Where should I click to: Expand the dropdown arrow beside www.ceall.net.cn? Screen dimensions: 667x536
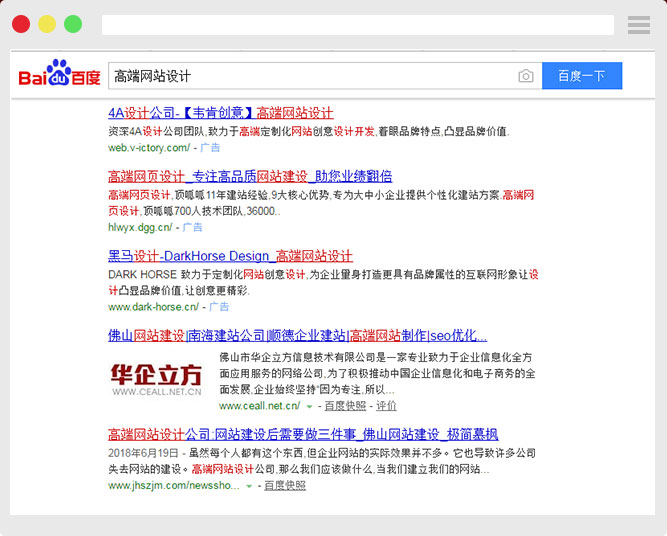[x=309, y=407]
